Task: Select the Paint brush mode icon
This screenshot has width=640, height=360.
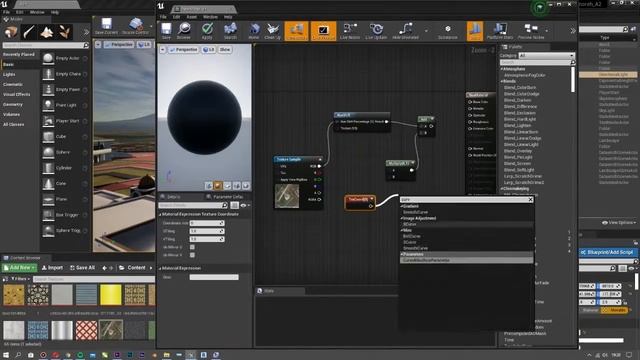Action: [29, 32]
